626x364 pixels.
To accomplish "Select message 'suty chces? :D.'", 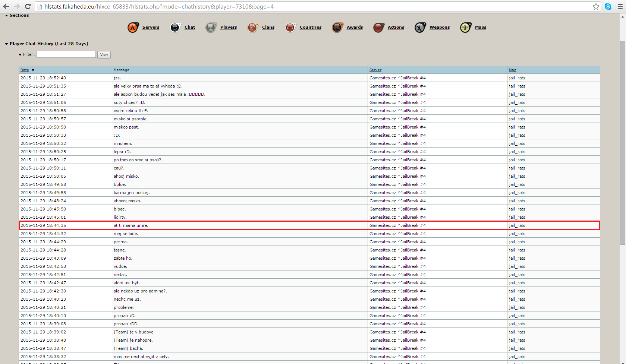I will 129,102.
